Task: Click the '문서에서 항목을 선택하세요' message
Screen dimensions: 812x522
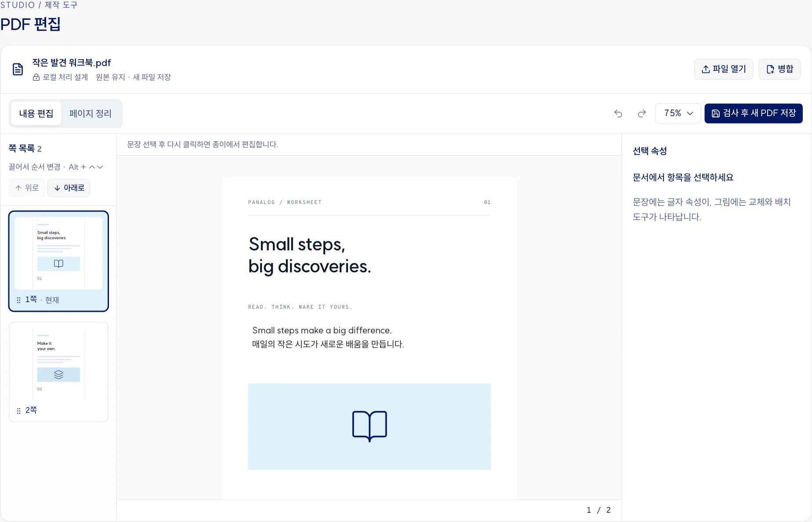Action: coord(683,178)
